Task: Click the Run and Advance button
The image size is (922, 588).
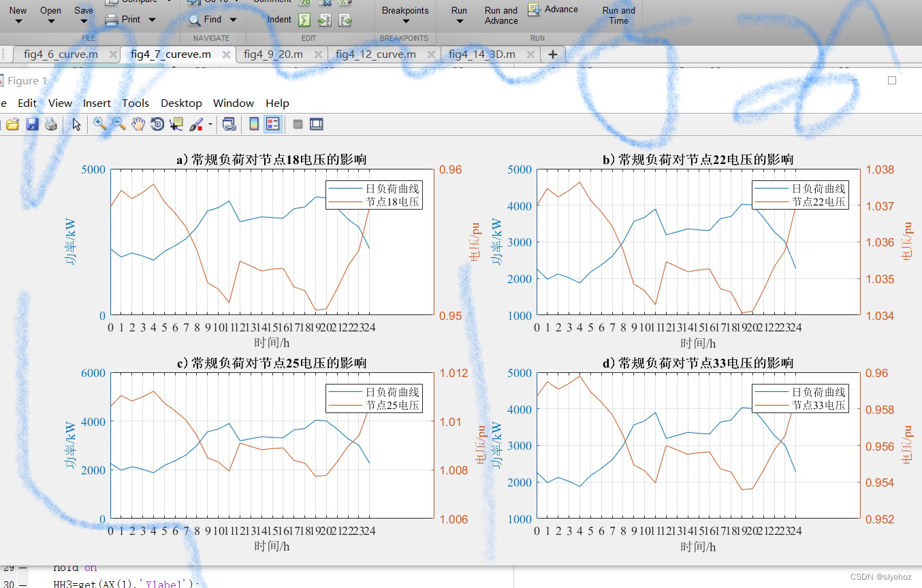Action: click(x=501, y=15)
